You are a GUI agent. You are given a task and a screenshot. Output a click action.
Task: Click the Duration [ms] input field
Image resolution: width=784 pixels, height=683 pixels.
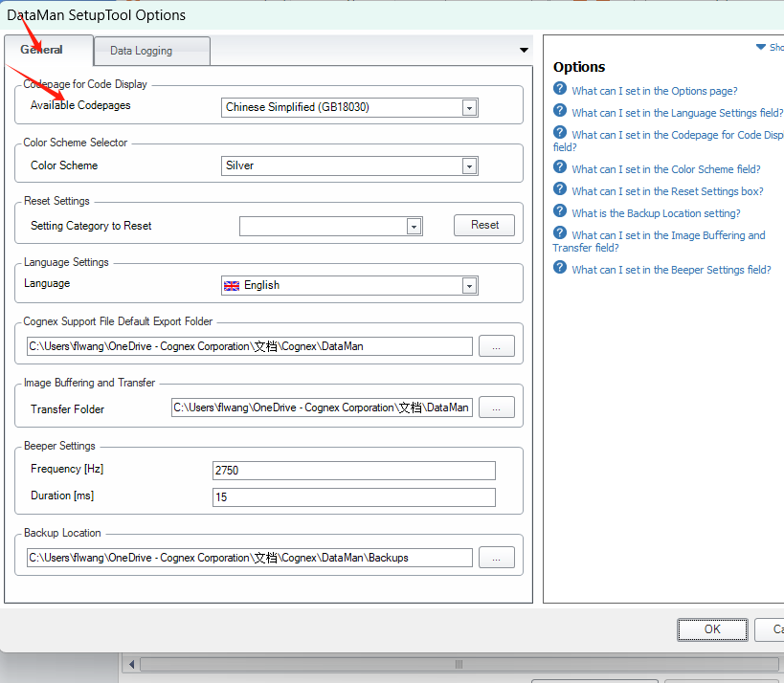pos(354,497)
